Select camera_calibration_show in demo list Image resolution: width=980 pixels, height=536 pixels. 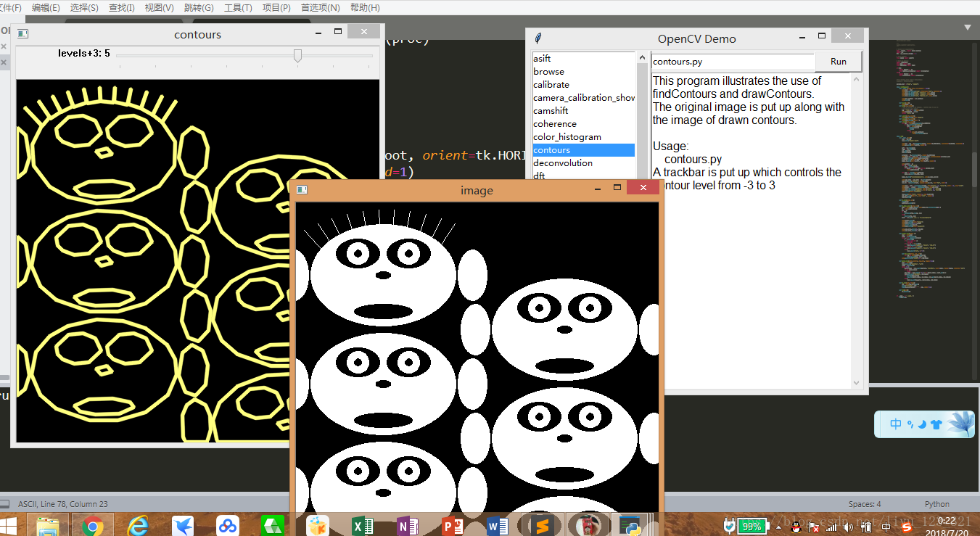[x=584, y=98]
